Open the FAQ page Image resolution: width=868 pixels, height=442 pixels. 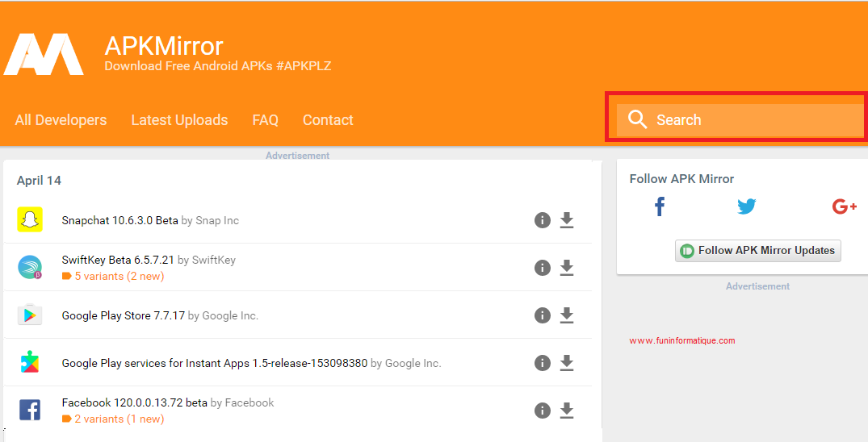point(265,120)
